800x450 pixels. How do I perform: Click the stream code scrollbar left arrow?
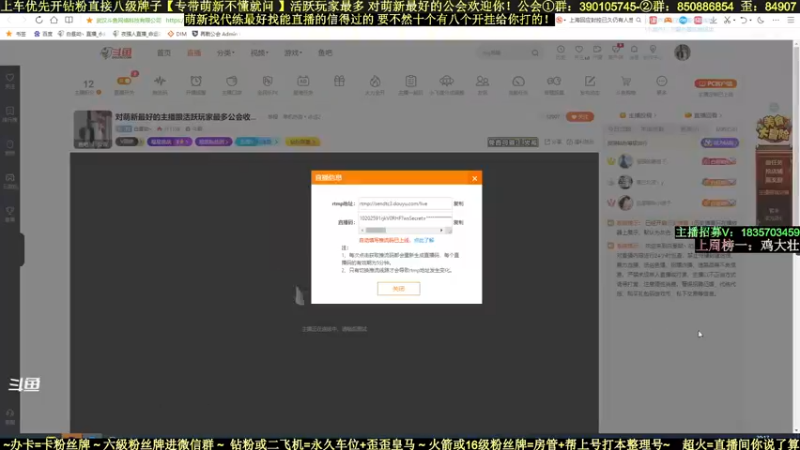coord(362,231)
